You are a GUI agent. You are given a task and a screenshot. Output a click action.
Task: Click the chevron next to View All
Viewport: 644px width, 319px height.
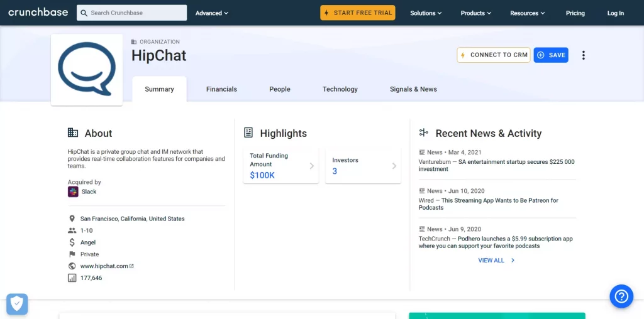[x=513, y=261]
